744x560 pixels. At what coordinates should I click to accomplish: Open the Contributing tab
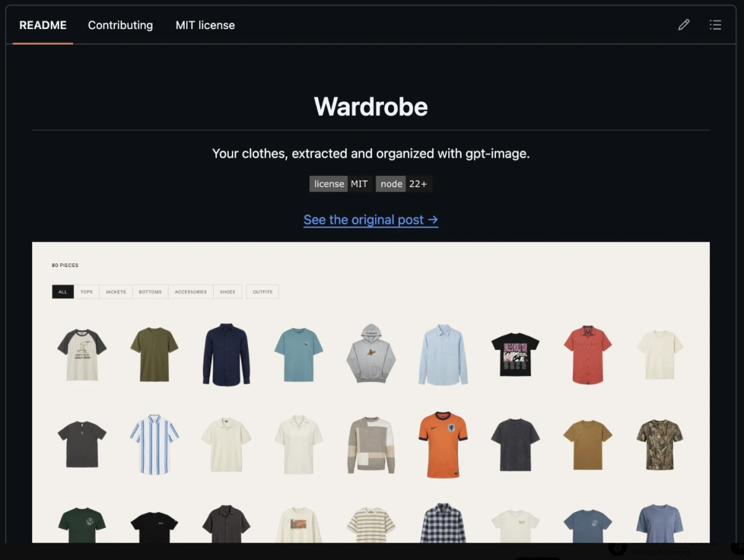[120, 25]
